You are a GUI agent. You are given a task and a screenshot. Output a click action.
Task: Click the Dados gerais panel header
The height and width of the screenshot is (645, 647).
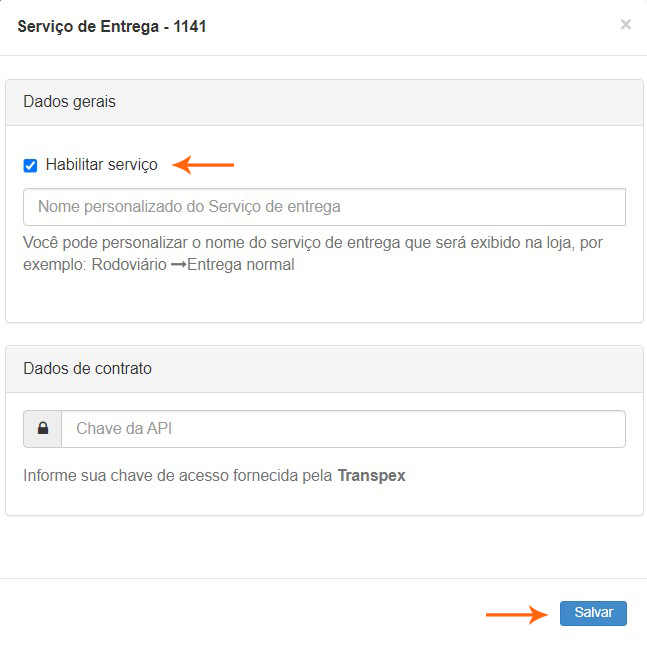324,102
